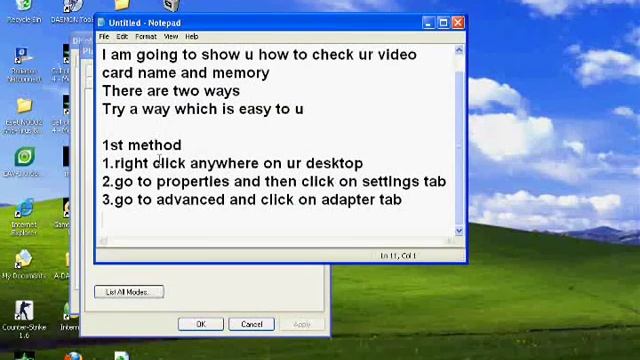640x360 pixels.
Task: Select the Internet Explorer desktop icon
Action: click(24, 217)
